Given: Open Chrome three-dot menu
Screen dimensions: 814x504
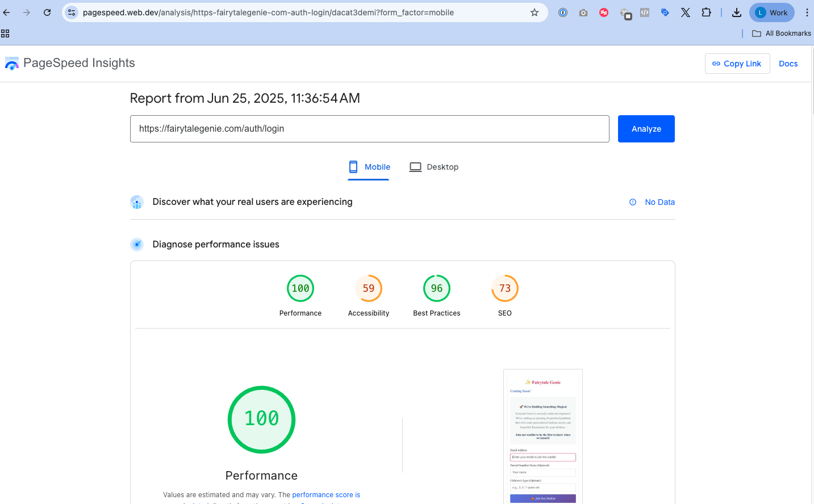Looking at the screenshot, I should tap(807, 12).
